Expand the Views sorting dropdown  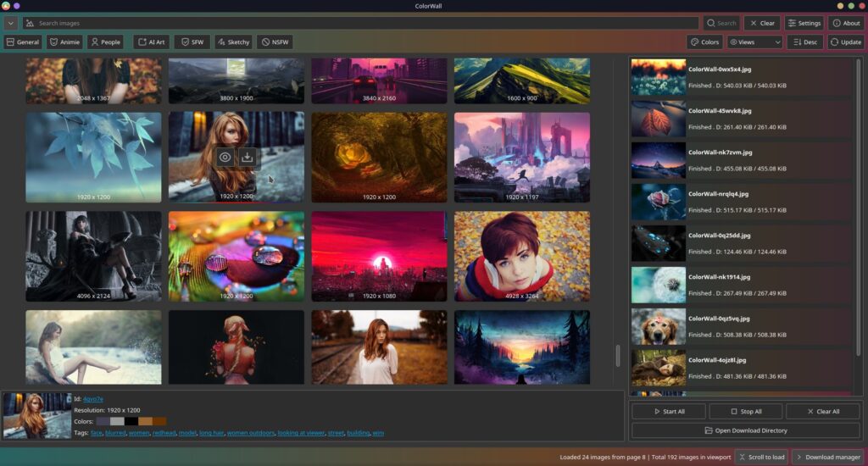click(754, 42)
